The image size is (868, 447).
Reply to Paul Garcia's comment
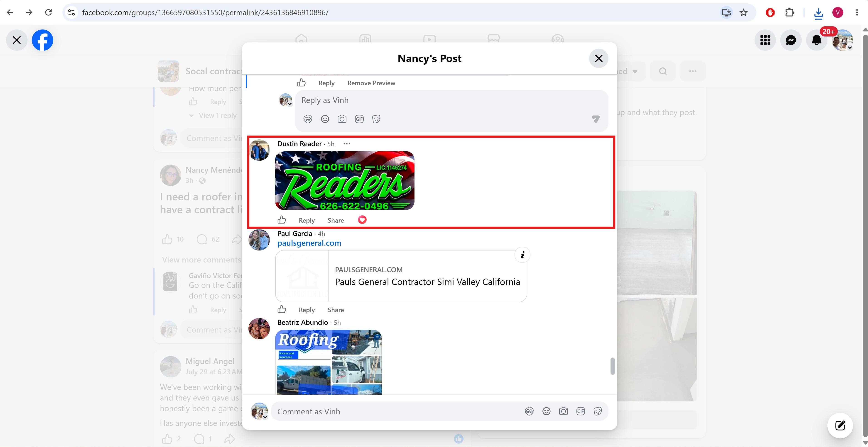click(307, 310)
